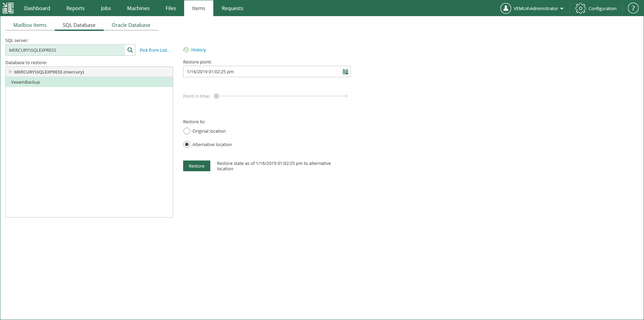
Task: Open the VEMU4\Administrator dropdown arrow
Action: click(562, 8)
